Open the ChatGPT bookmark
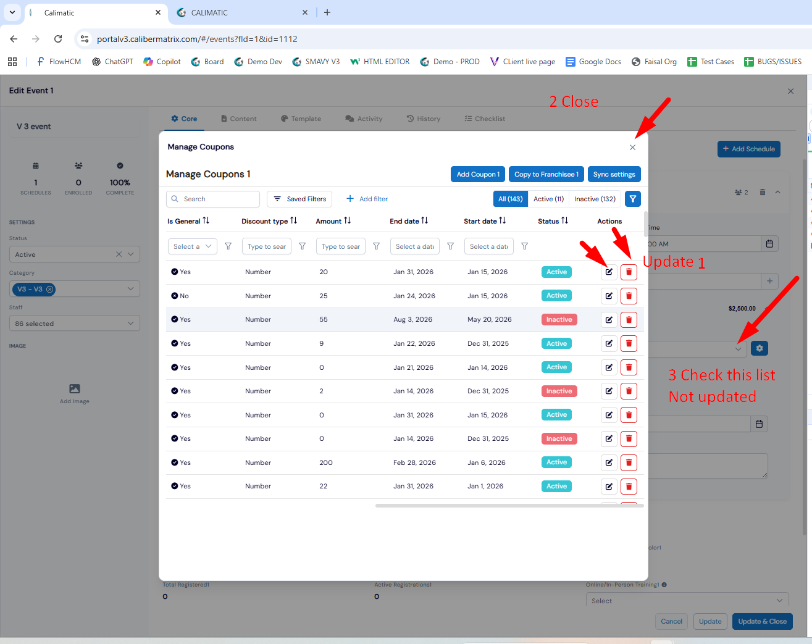The width and height of the screenshot is (812, 644). pyautogui.click(x=112, y=62)
